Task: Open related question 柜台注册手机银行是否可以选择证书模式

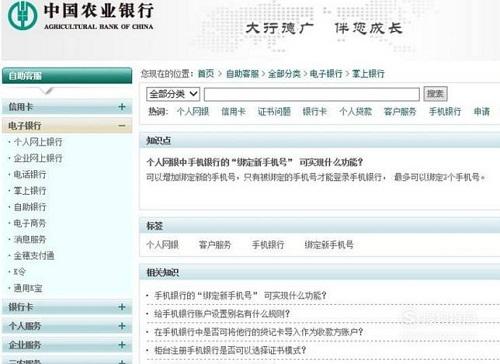Action: coord(230,350)
